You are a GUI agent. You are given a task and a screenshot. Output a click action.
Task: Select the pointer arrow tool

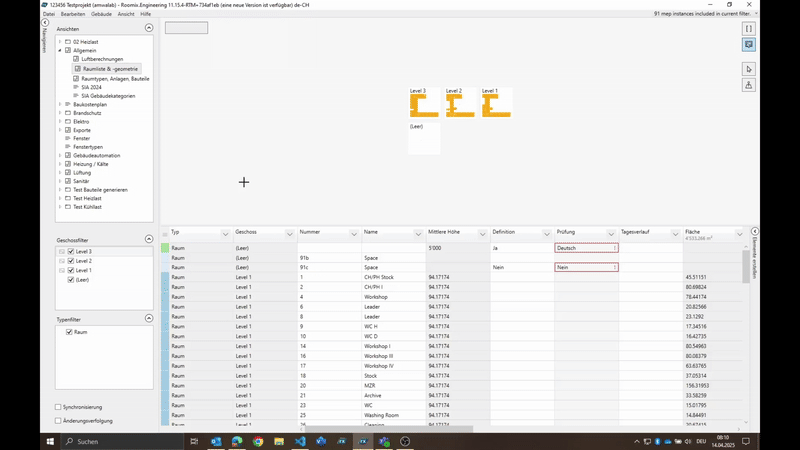pyautogui.click(x=748, y=69)
